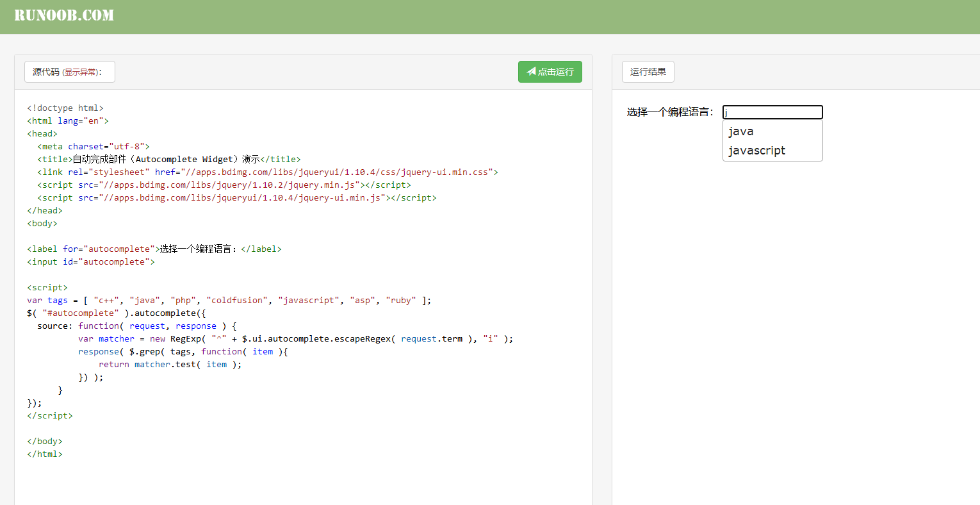The image size is (980, 505).
Task: Select java from the autocomplete suggestions
Action: click(740, 131)
